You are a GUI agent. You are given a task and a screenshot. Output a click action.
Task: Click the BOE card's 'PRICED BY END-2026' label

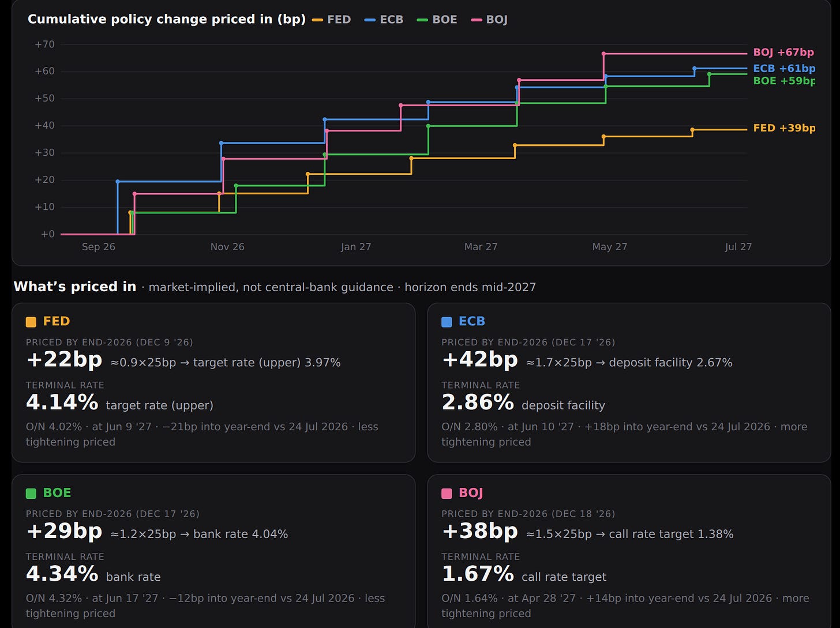point(112,514)
